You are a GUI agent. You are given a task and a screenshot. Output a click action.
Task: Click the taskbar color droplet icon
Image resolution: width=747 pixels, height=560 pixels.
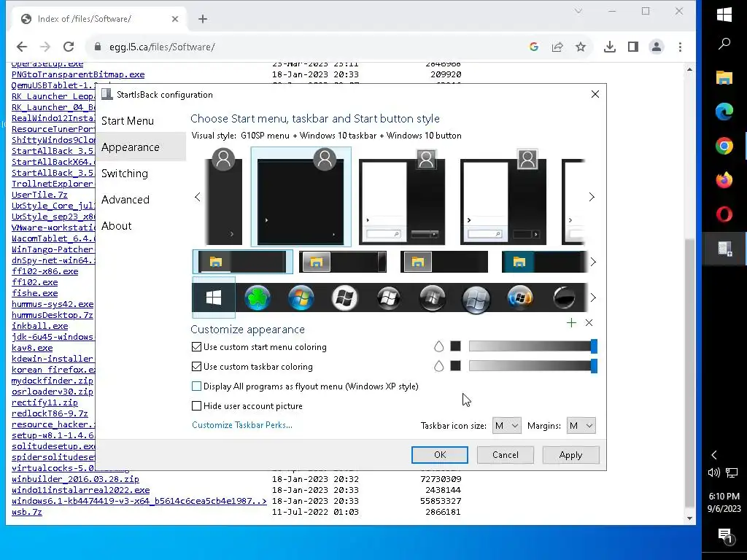[438, 366]
